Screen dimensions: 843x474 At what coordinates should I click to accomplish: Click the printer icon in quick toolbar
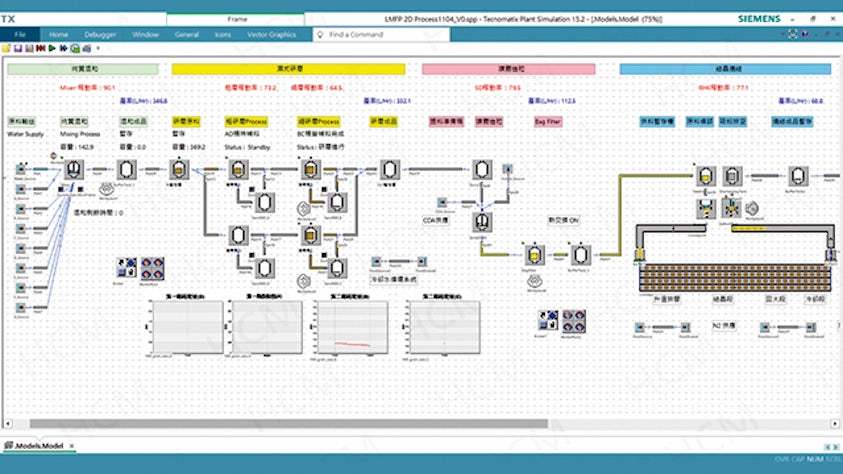(87, 48)
